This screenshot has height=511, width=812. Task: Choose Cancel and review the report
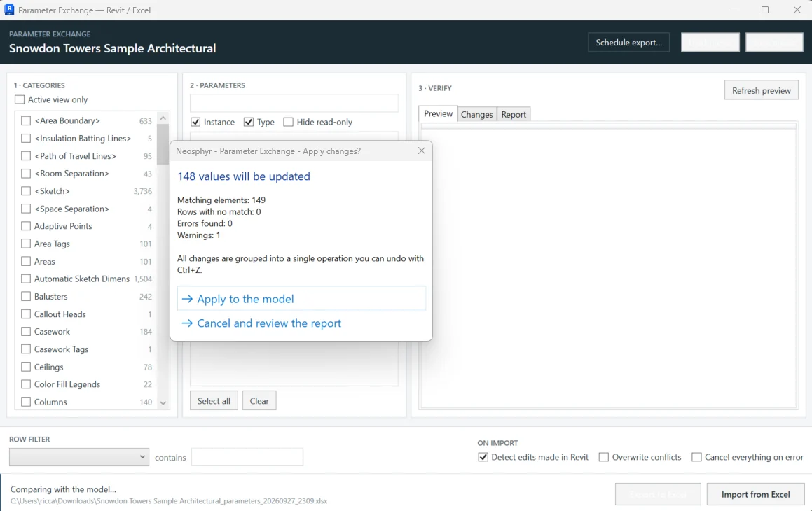point(301,323)
